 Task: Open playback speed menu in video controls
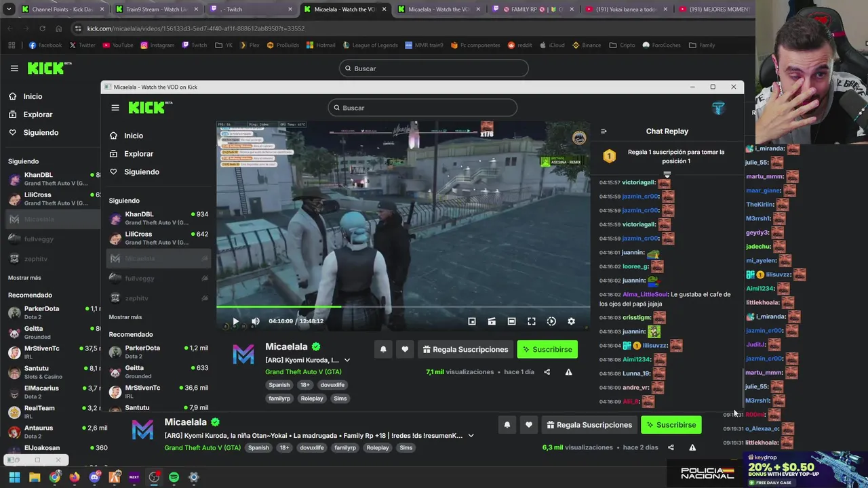click(551, 321)
